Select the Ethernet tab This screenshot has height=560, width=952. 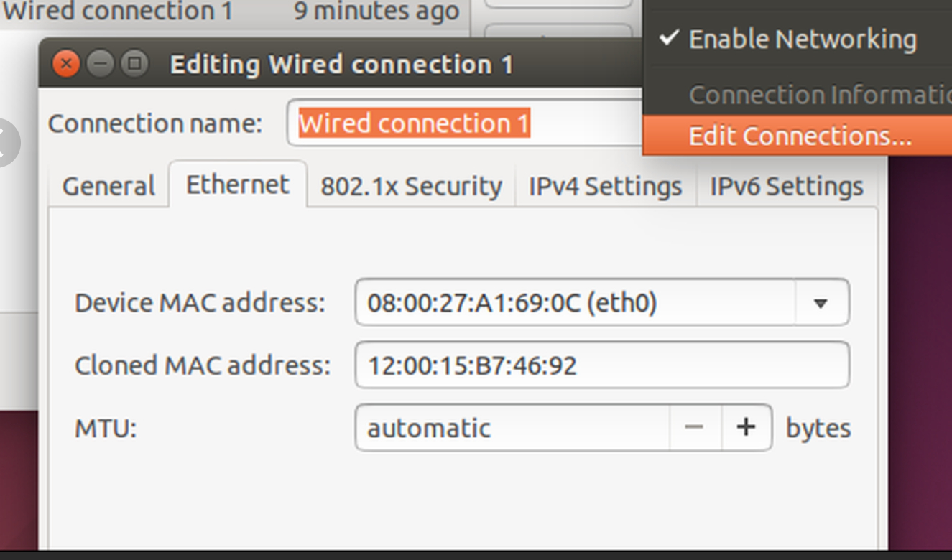click(x=238, y=185)
